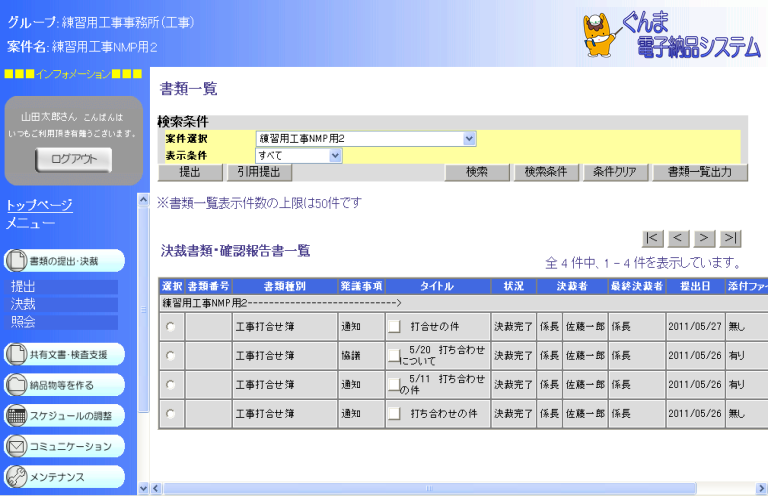Open スケジュールの調整 menu

64,416
